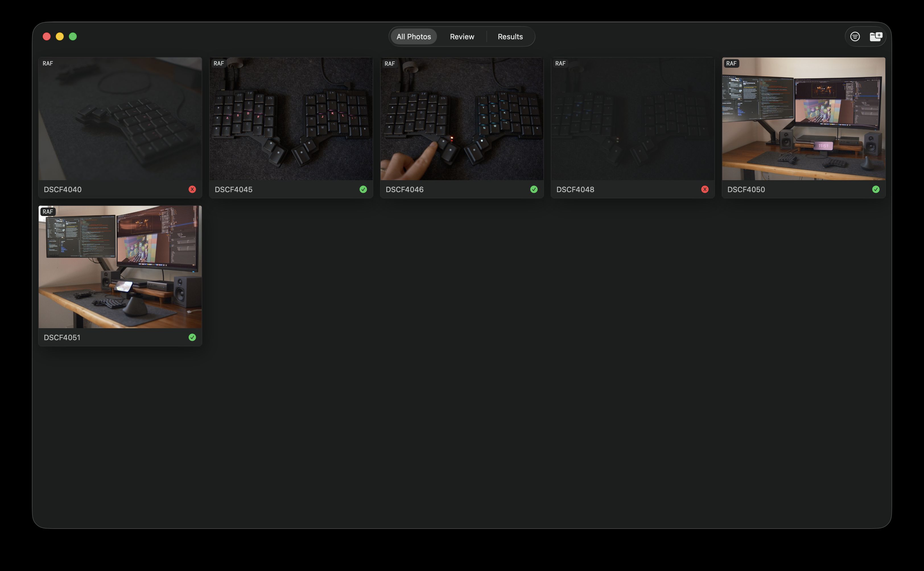Select the All Photos tab
924x571 pixels.
[413, 36]
